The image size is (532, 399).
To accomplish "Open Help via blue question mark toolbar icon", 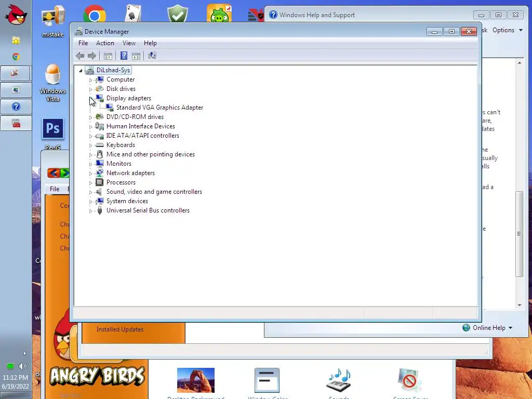I will (x=124, y=56).
